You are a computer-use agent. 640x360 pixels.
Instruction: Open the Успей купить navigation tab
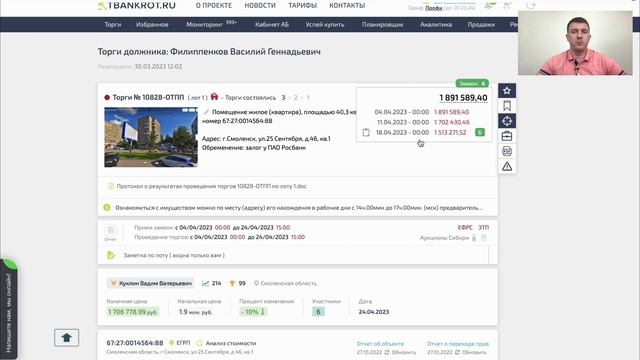325,24
